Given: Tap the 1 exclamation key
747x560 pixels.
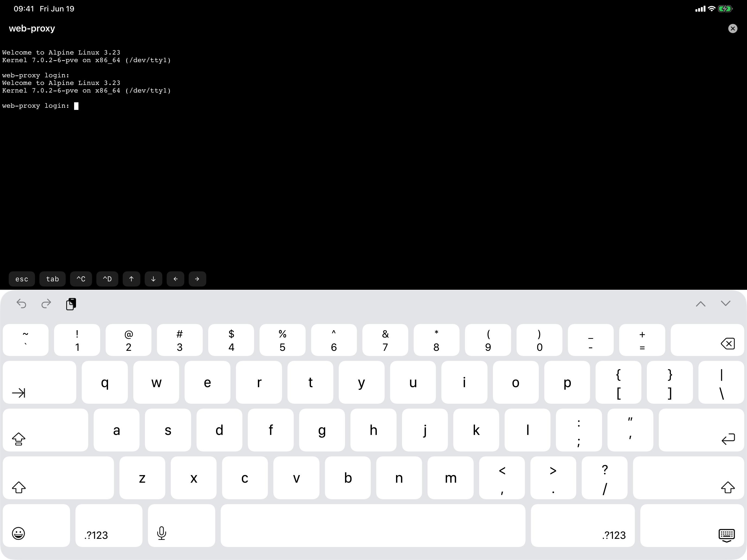Looking at the screenshot, I should point(77,340).
